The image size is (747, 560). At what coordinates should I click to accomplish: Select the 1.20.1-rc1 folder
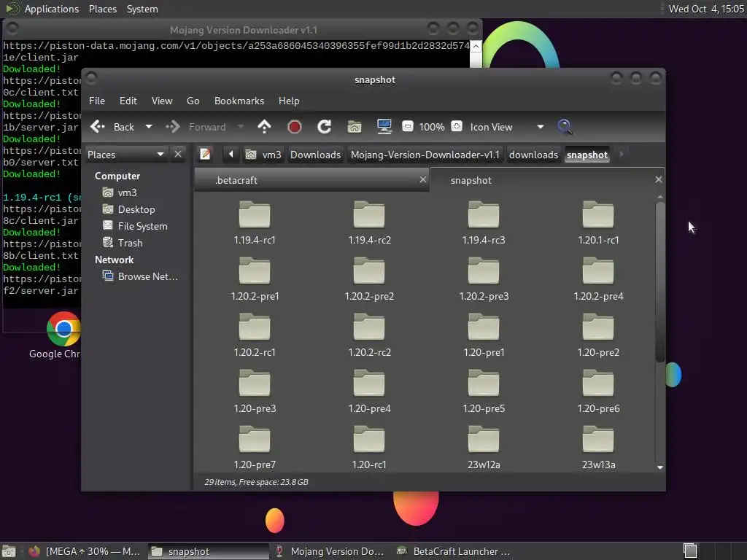[598, 223]
